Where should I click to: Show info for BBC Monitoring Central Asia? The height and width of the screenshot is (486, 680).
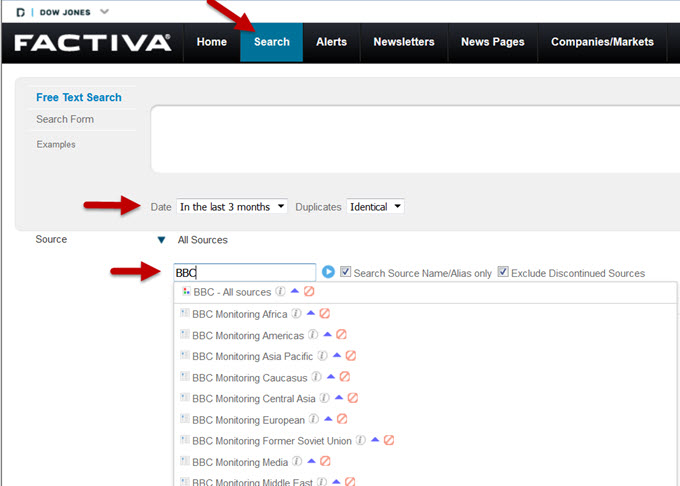(x=325, y=398)
